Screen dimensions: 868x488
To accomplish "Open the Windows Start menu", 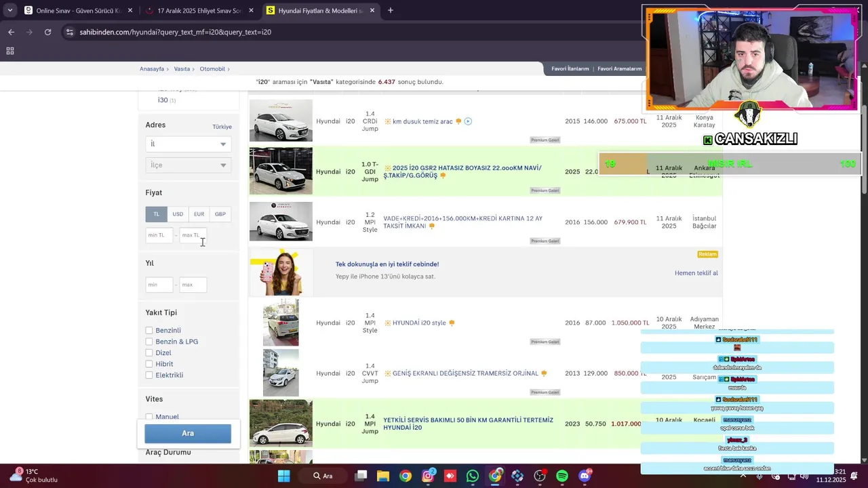I will pyautogui.click(x=284, y=476).
